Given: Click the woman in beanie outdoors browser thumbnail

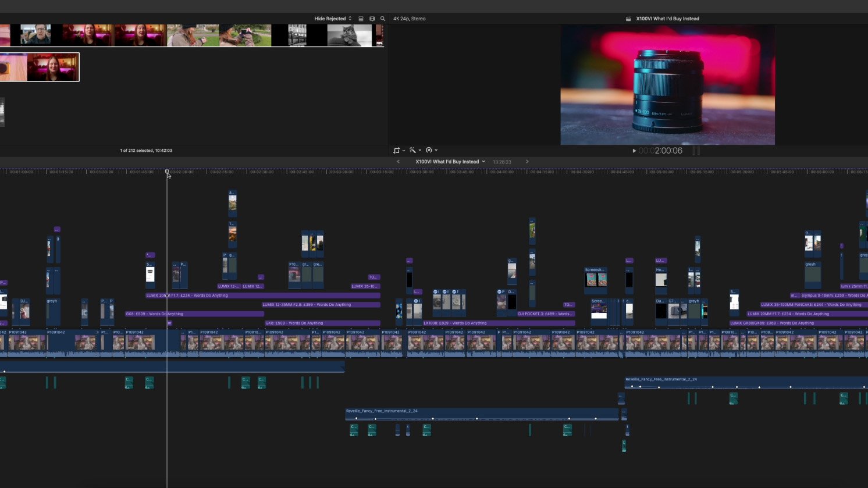Looking at the screenshot, I should click(193, 35).
